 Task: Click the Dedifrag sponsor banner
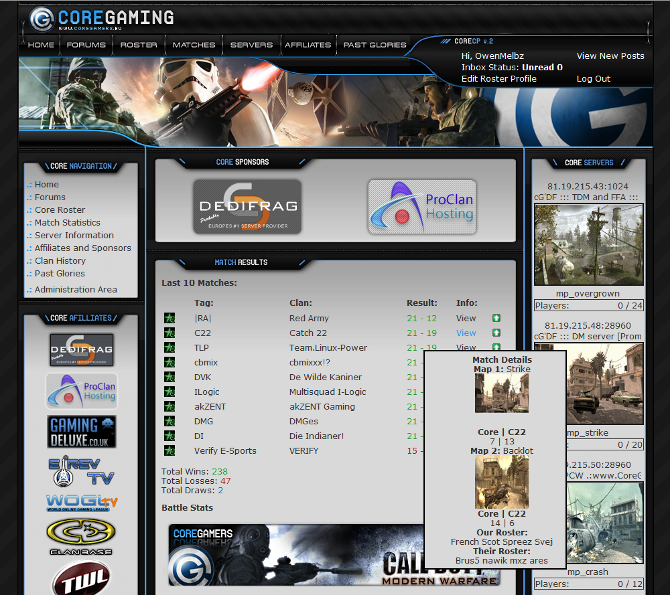click(247, 207)
